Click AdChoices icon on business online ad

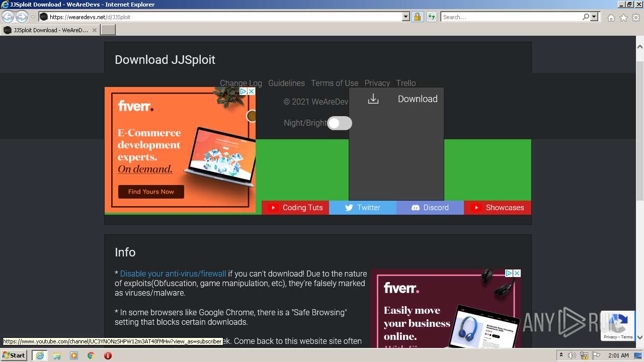click(x=509, y=274)
